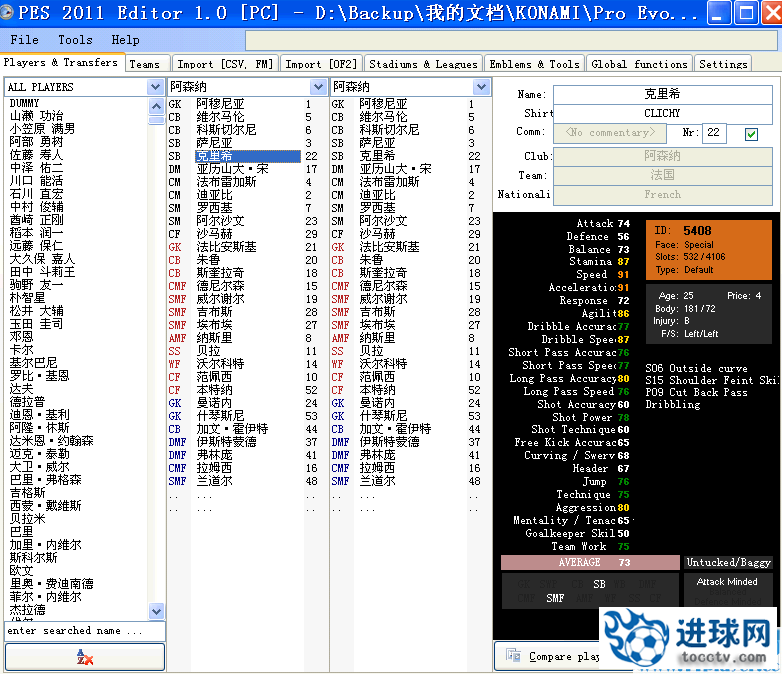Viewport: 782px width, 674px height.
Task: Expand the right team selector dropdown arrow
Action: (x=481, y=87)
